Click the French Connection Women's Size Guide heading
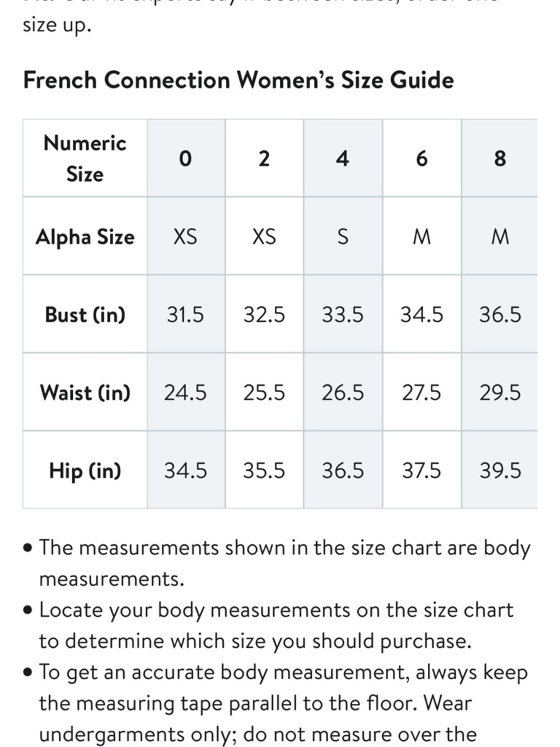 click(239, 80)
